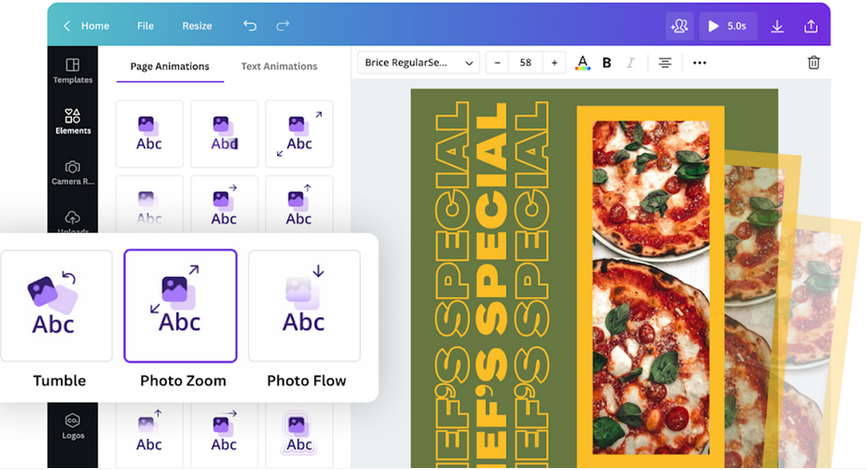
Task: Select the Photo Zoom animation
Action: coord(181,306)
